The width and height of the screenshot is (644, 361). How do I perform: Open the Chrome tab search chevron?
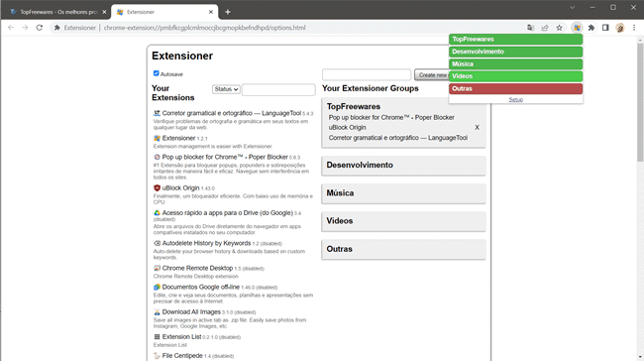pos(572,7)
